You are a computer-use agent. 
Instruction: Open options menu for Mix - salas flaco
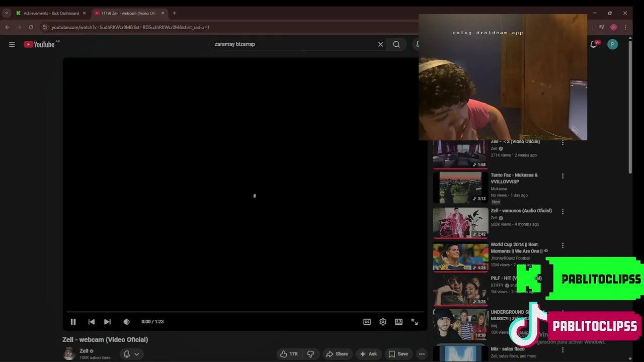coord(562,350)
